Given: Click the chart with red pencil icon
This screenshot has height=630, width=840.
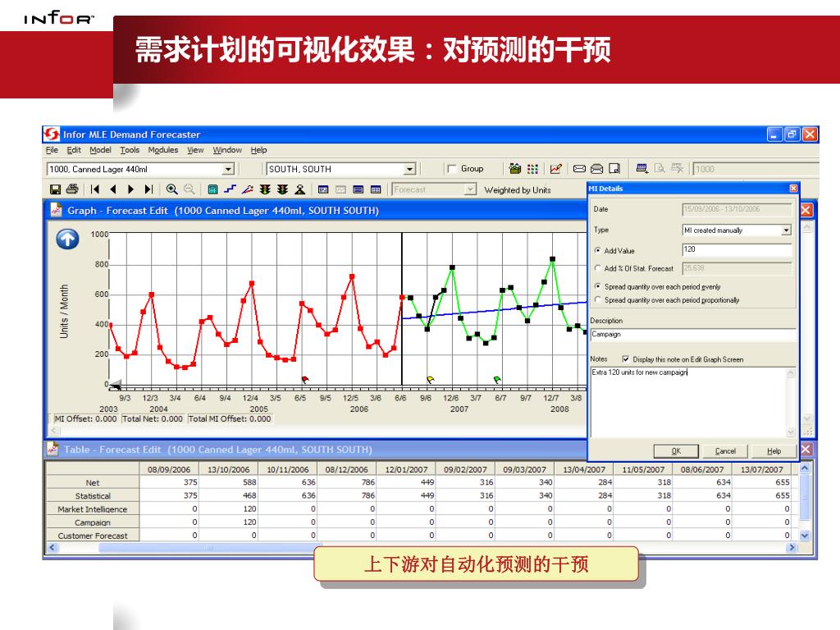Looking at the screenshot, I should coord(555,169).
